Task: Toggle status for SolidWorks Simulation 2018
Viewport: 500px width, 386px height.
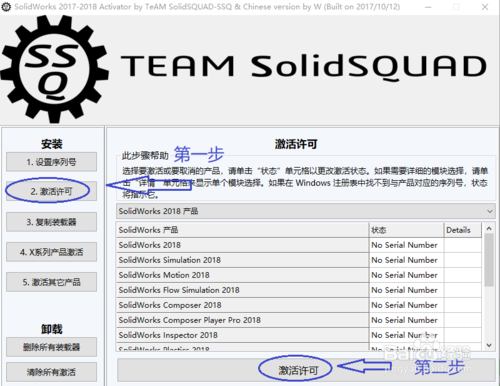Action: pyautogui.click(x=406, y=260)
